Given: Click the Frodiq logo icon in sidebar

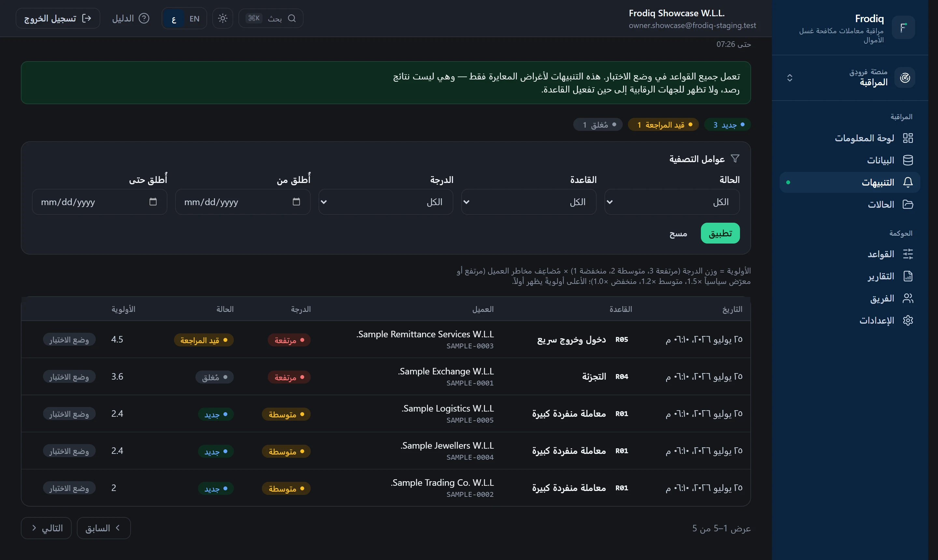Looking at the screenshot, I should (x=903, y=27).
